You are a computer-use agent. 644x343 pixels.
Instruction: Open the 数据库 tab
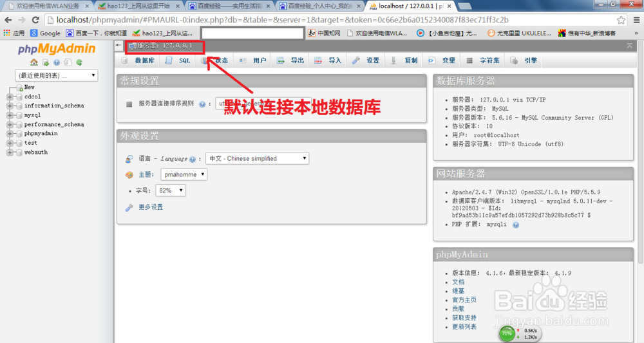click(x=138, y=60)
